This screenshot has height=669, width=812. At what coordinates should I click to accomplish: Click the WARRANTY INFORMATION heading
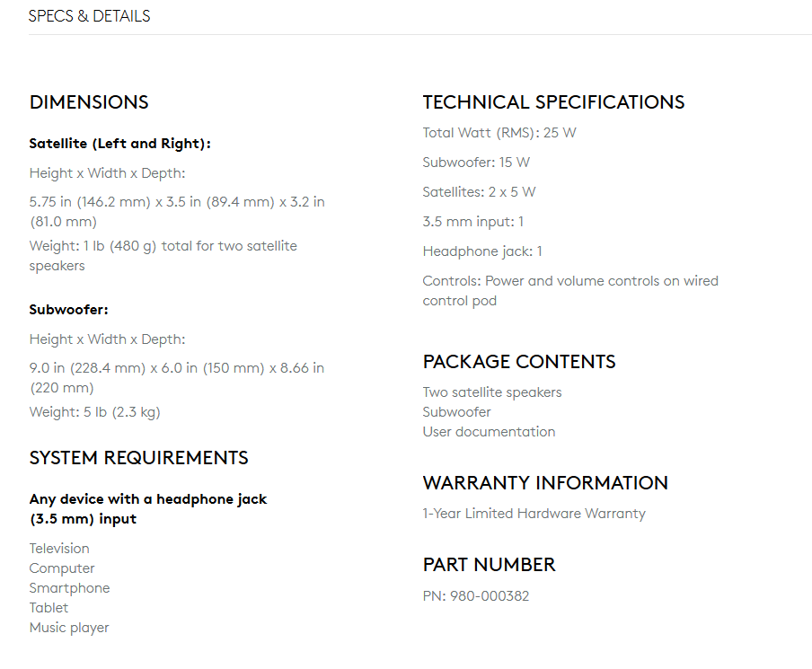(545, 482)
